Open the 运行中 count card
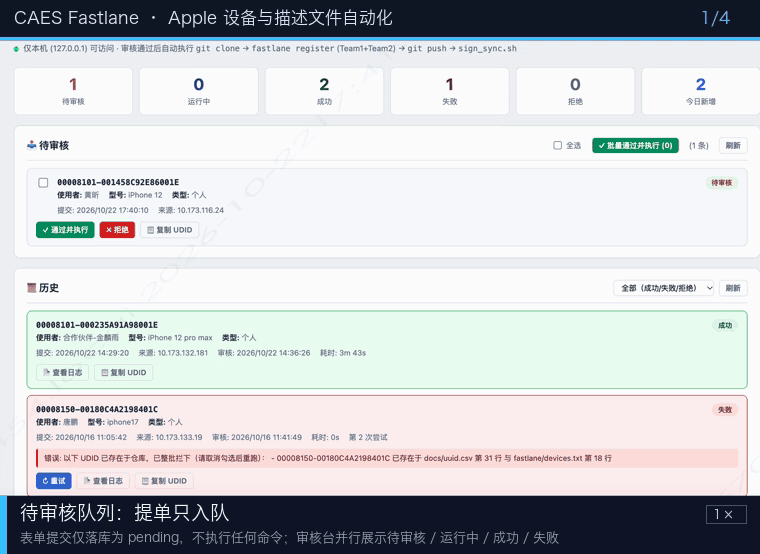This screenshot has height=554, width=760. [199, 91]
